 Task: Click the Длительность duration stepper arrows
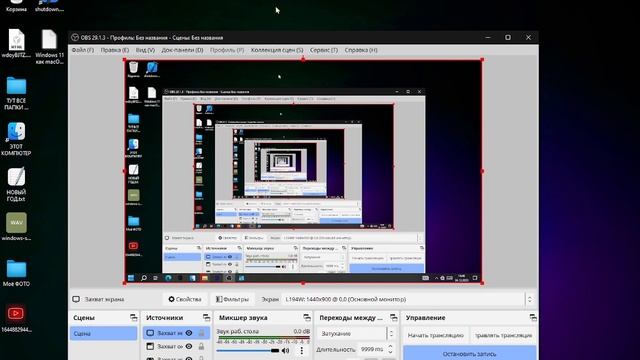click(x=390, y=349)
